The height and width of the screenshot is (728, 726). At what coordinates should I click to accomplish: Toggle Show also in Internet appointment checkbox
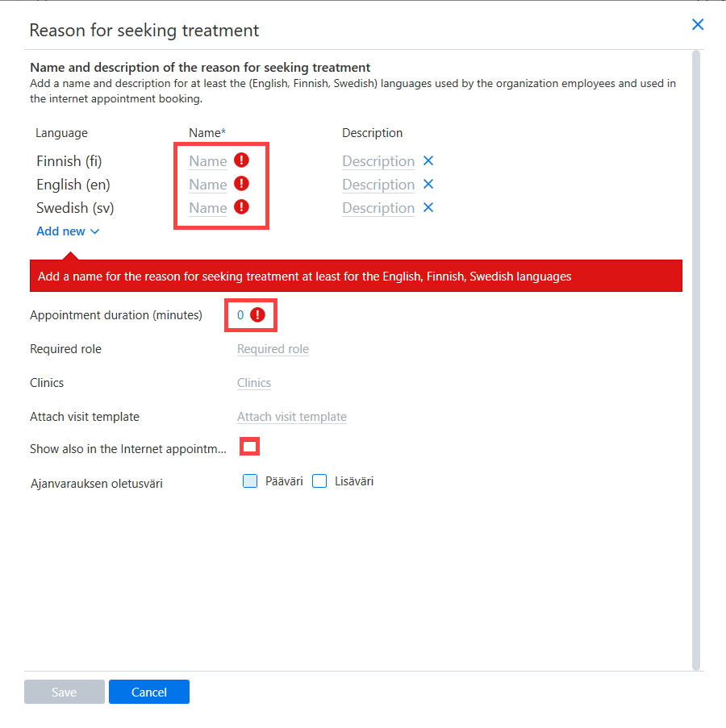249,447
